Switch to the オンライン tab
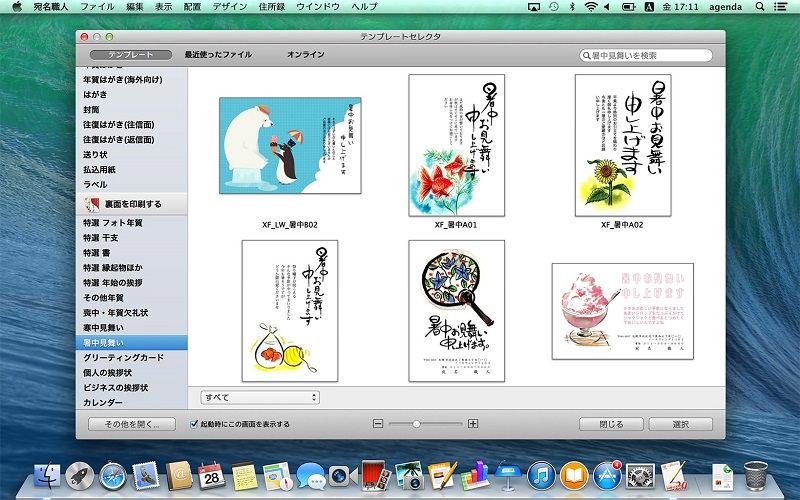800x500 pixels. coord(305,55)
